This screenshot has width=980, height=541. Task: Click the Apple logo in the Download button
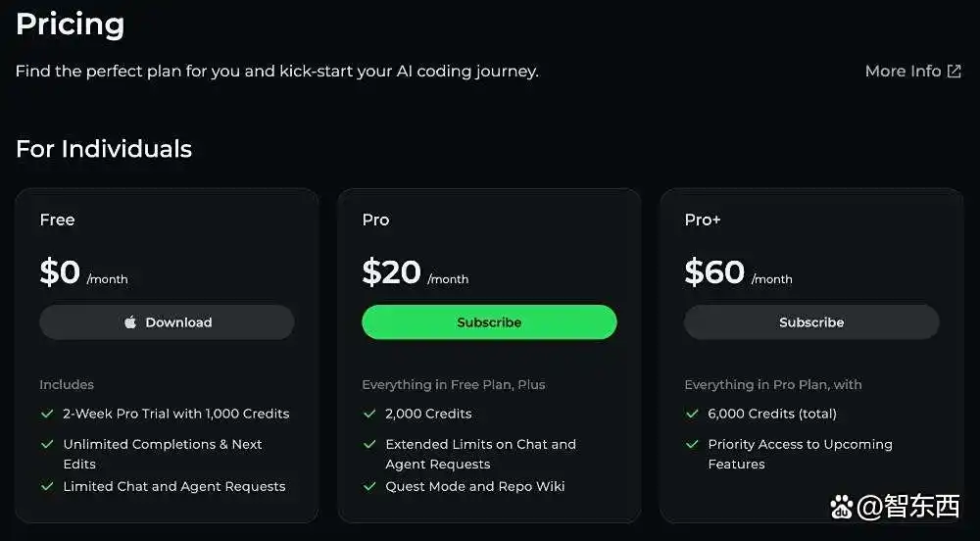[130, 322]
